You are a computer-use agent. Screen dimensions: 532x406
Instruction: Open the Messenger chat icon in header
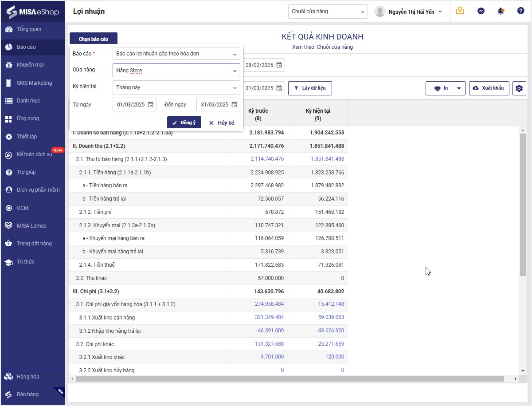click(481, 11)
